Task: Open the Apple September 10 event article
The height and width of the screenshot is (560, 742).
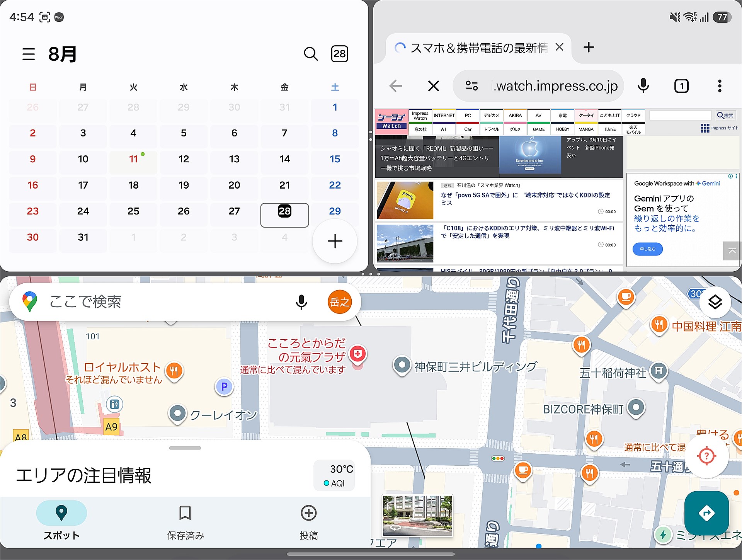Action: click(x=591, y=147)
